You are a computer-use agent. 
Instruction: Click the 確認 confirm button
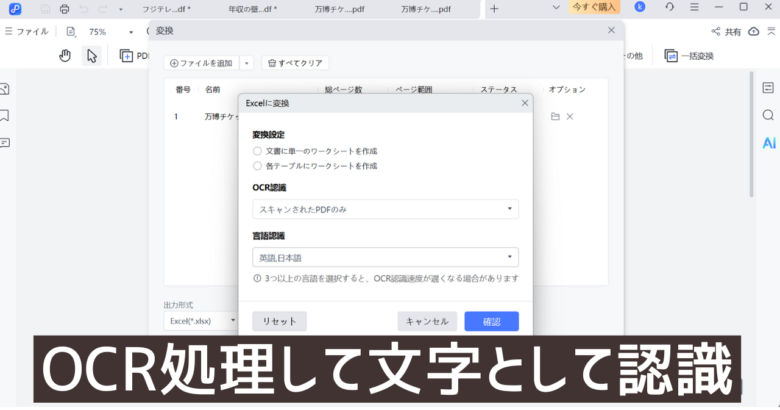point(491,321)
